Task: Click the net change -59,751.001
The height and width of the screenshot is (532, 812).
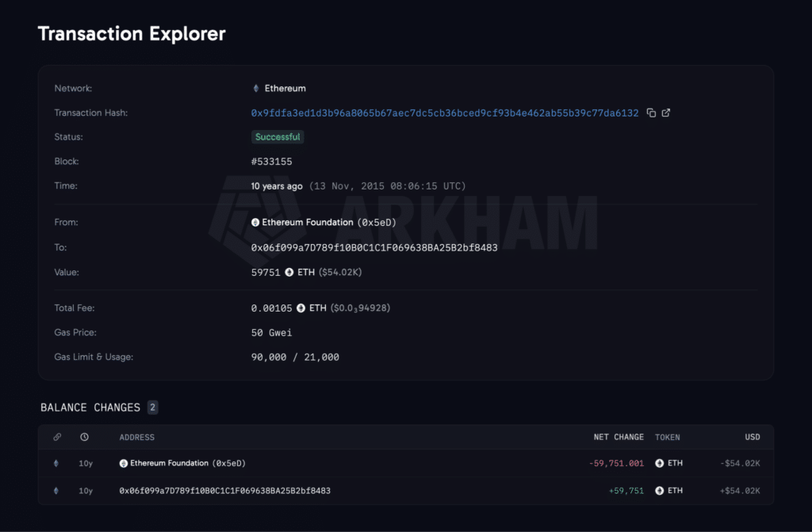Action: (x=616, y=463)
